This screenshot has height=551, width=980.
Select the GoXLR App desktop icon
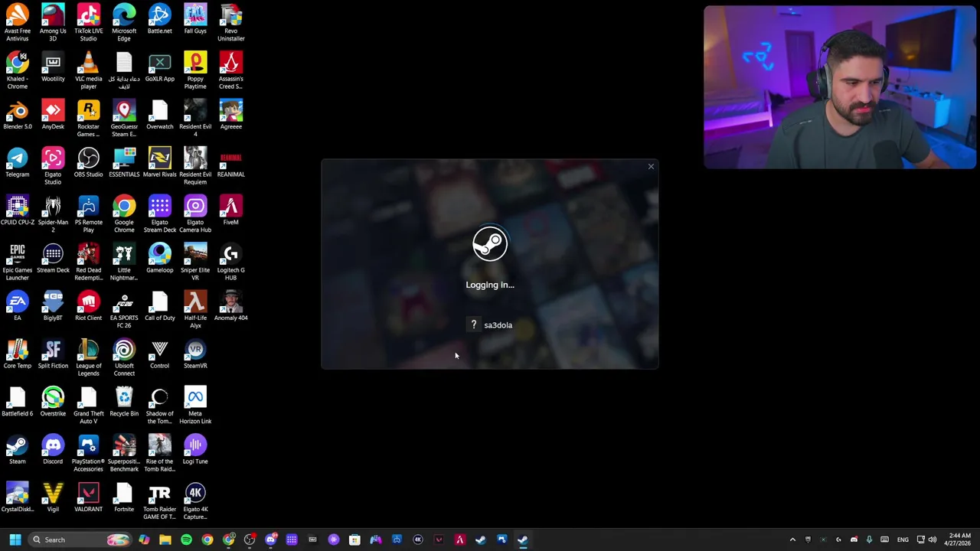[159, 67]
